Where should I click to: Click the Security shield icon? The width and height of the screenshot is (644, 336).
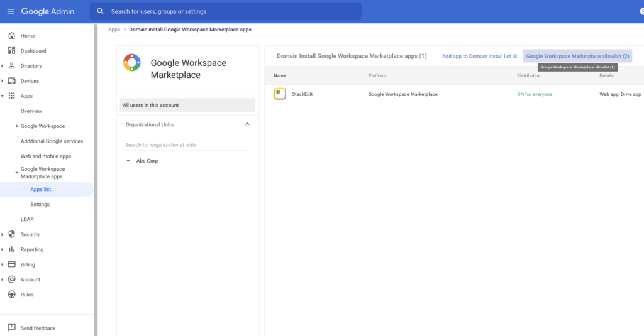pos(11,234)
